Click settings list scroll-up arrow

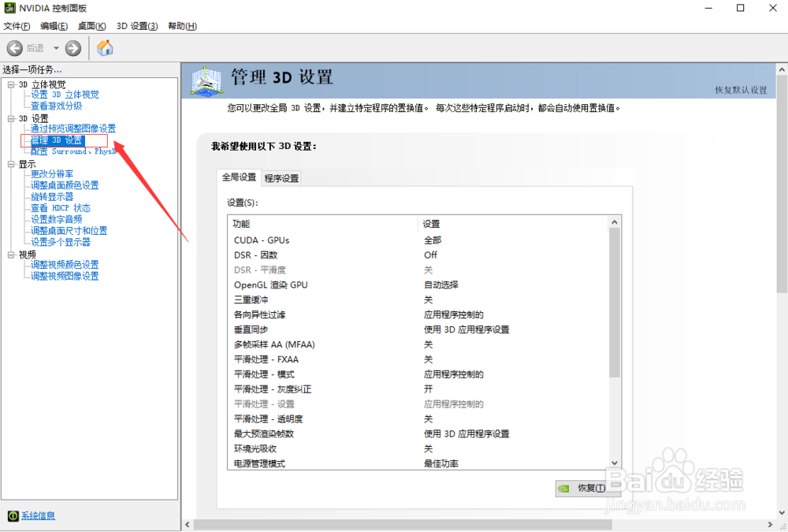coord(615,221)
